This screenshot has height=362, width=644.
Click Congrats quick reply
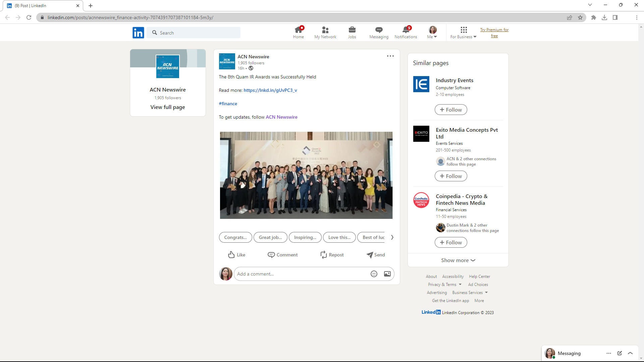pos(235,237)
